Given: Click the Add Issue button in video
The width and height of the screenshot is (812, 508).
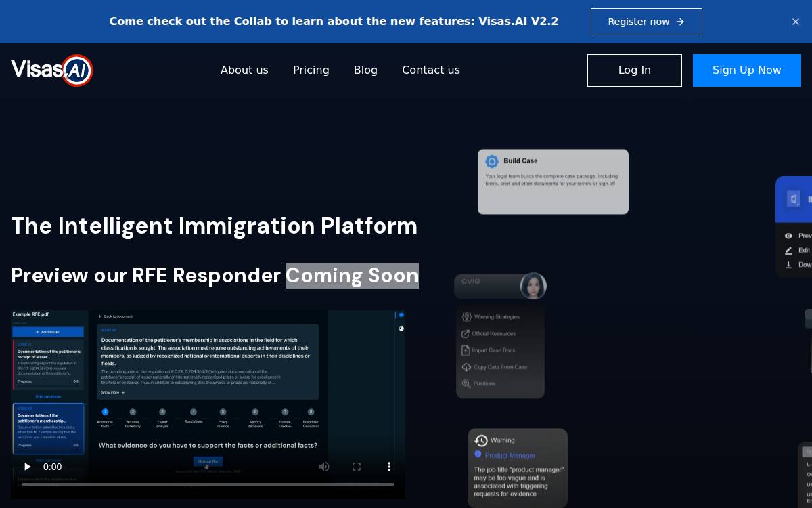Looking at the screenshot, I should pyautogui.click(x=48, y=332).
